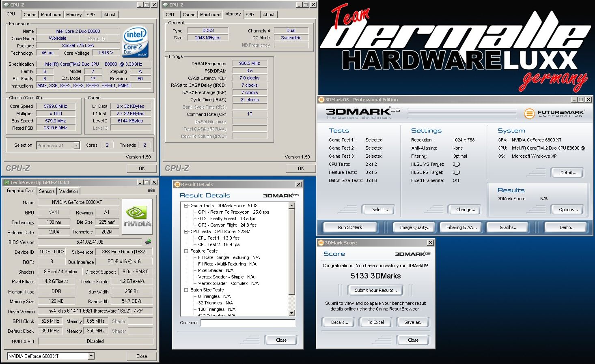Click the GPU-Z BIOS Version field 5.41.02.41.0B
Viewport: 595px width, 364px height.
click(x=90, y=242)
